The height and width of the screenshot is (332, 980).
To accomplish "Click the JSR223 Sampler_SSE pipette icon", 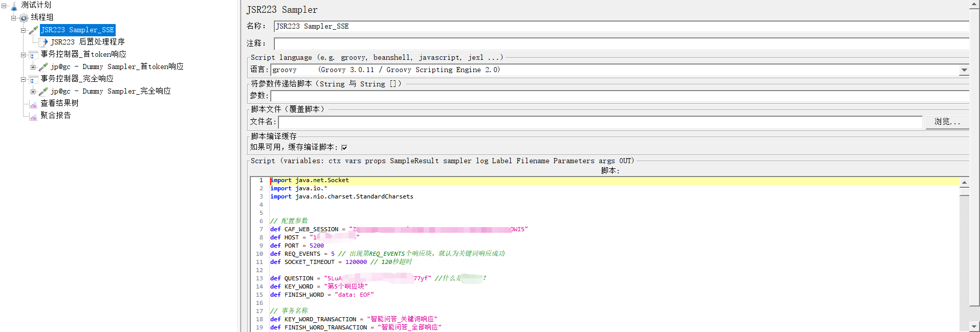I will [34, 30].
